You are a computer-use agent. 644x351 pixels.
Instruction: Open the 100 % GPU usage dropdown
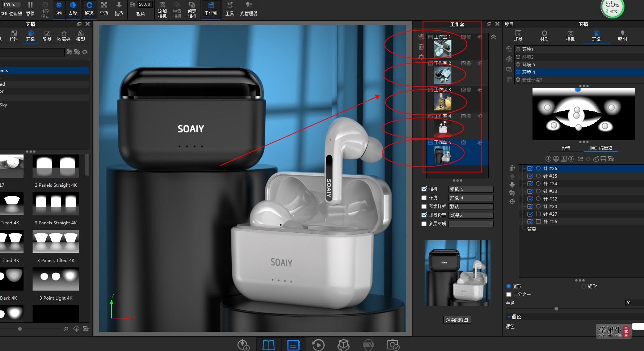tap(12, 5)
